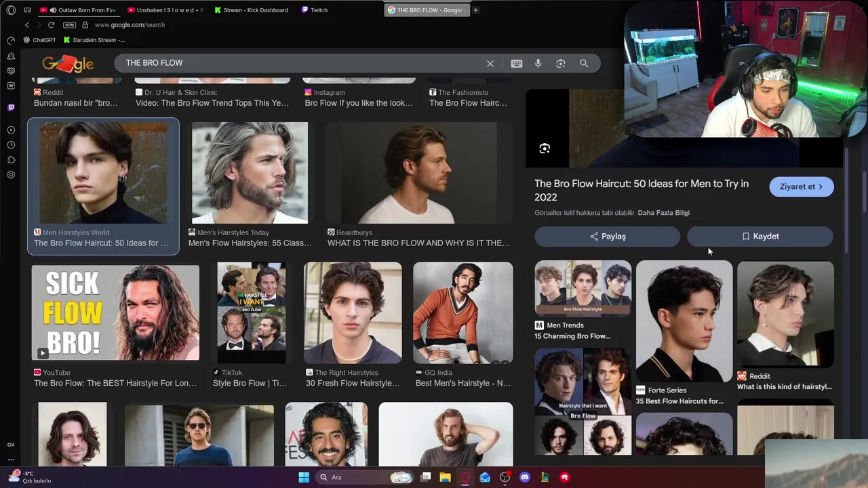868x488 pixels.
Task: Search by image with Lens icon
Action: pos(561,64)
